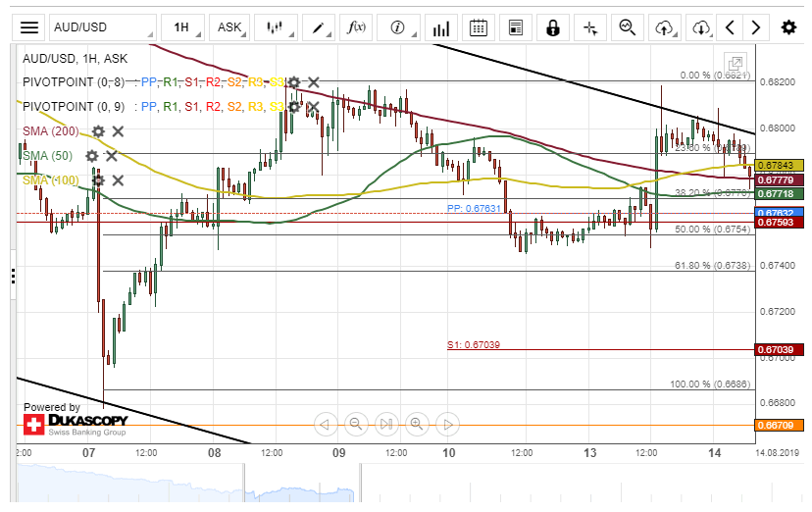Step chart forward with right arrow control
This screenshot has height=512, width=812.
click(x=448, y=425)
